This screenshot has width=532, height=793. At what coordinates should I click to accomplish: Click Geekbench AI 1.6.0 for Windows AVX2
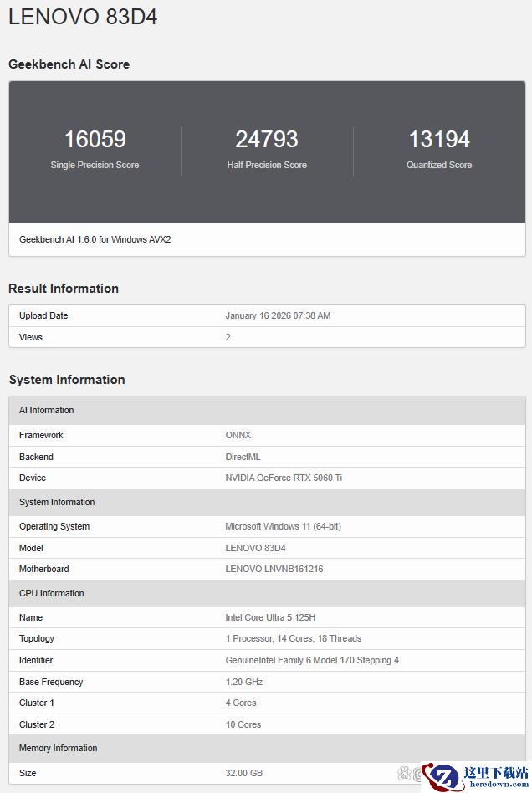coord(95,239)
